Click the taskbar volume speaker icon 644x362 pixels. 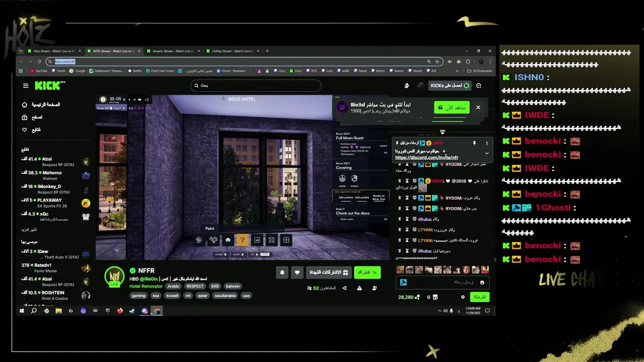(446, 311)
